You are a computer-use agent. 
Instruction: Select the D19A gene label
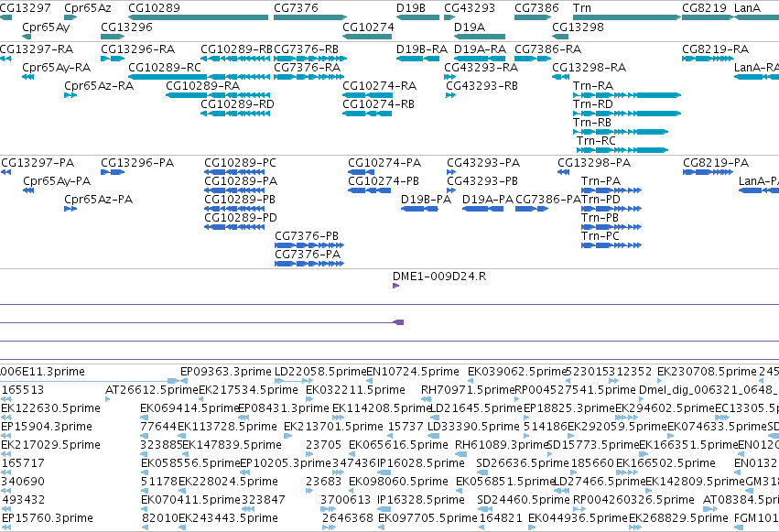pos(470,27)
